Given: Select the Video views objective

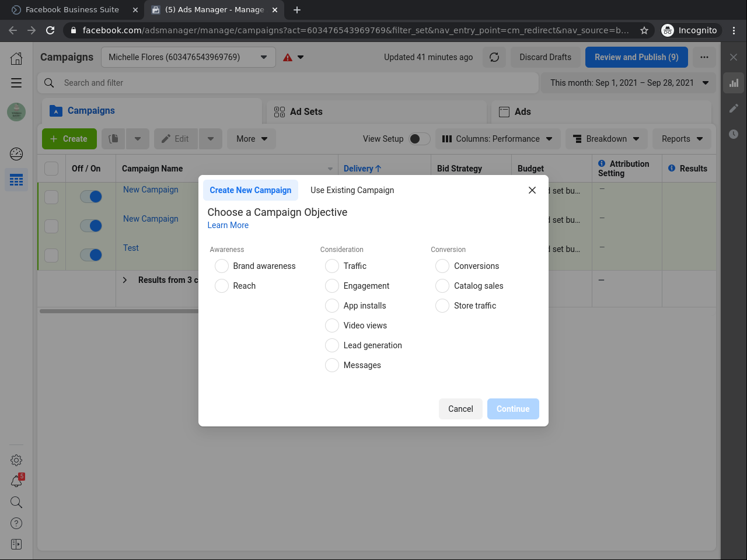Looking at the screenshot, I should (x=332, y=325).
